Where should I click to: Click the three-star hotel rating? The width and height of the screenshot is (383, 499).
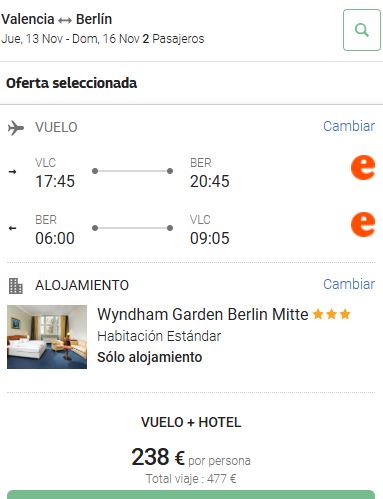pyautogui.click(x=332, y=314)
